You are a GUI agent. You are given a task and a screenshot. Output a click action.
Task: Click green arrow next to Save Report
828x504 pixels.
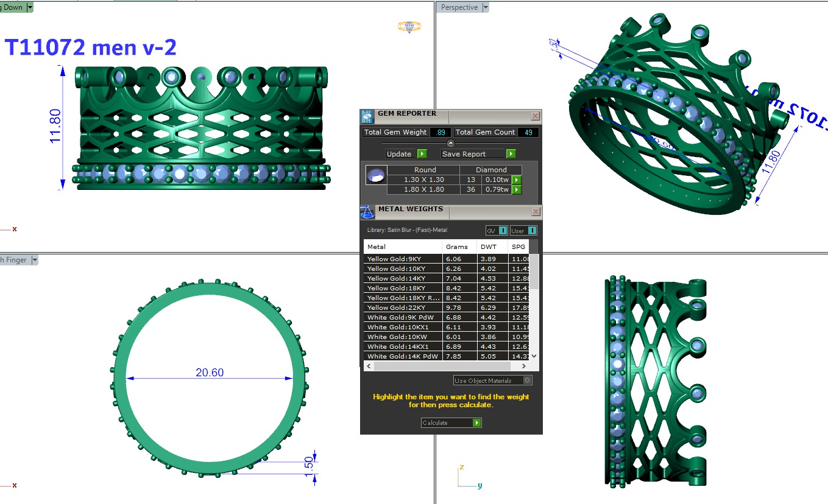(511, 154)
